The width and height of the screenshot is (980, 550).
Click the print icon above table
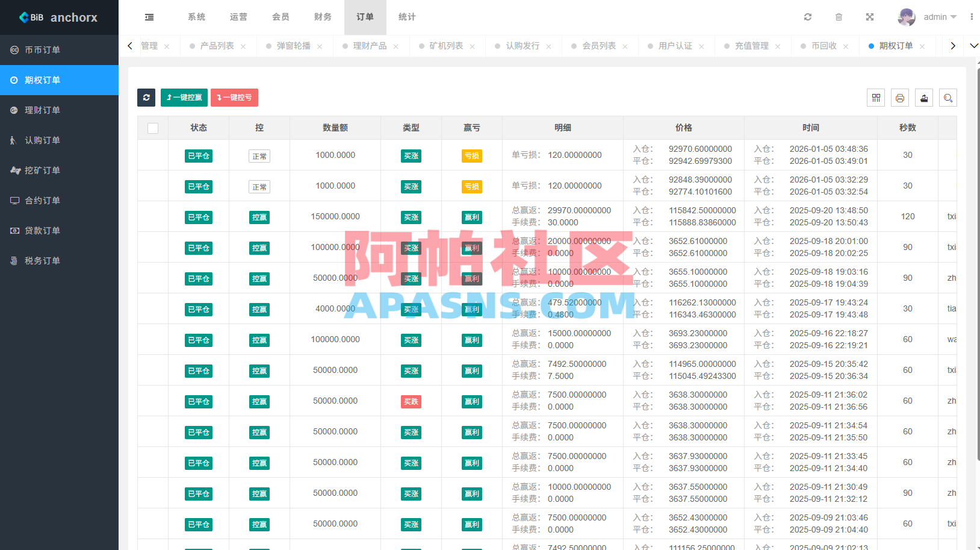[x=900, y=98]
